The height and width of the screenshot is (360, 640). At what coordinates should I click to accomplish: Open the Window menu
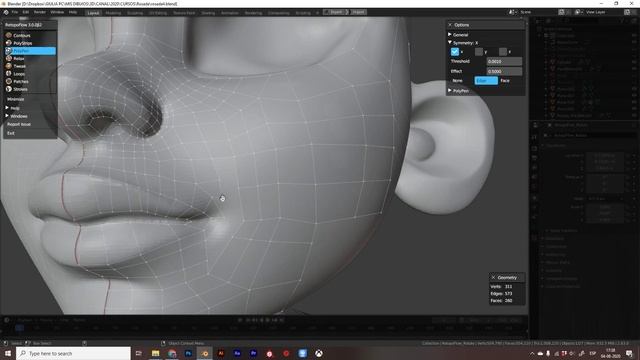57,12
